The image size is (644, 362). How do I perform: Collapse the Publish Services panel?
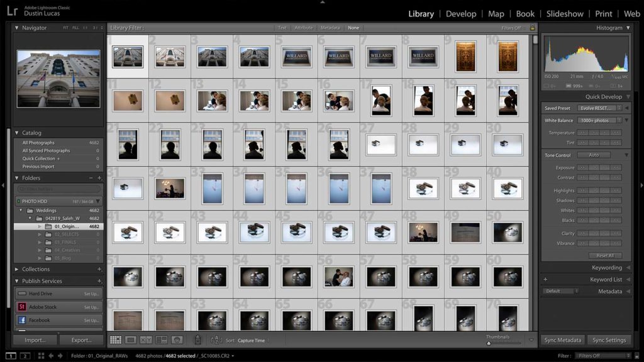(17, 281)
